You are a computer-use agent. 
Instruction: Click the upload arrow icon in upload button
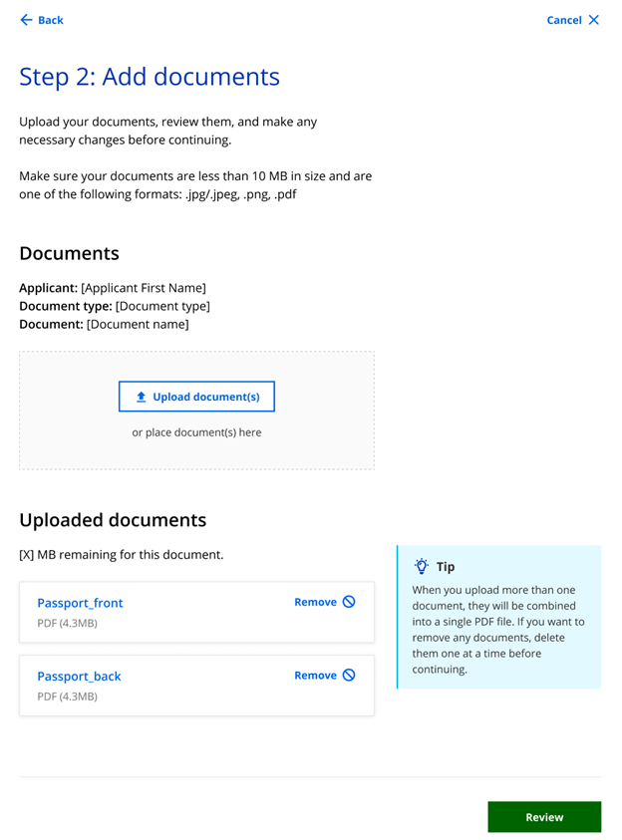[x=141, y=397]
